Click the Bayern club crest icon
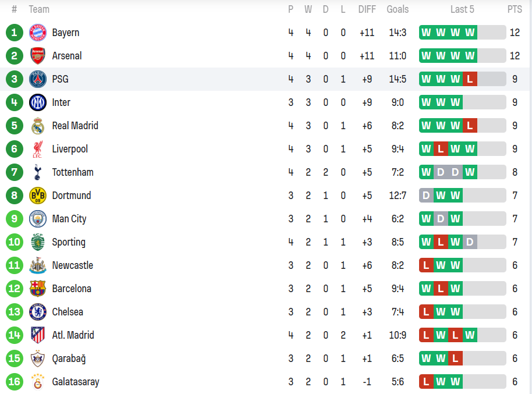The height and width of the screenshot is (394, 532). pos(38,33)
